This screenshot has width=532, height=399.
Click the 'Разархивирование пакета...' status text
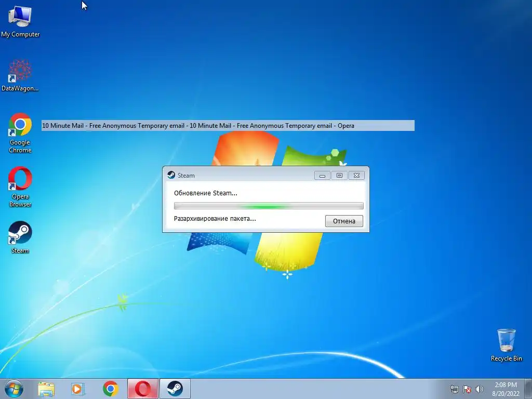tap(215, 219)
